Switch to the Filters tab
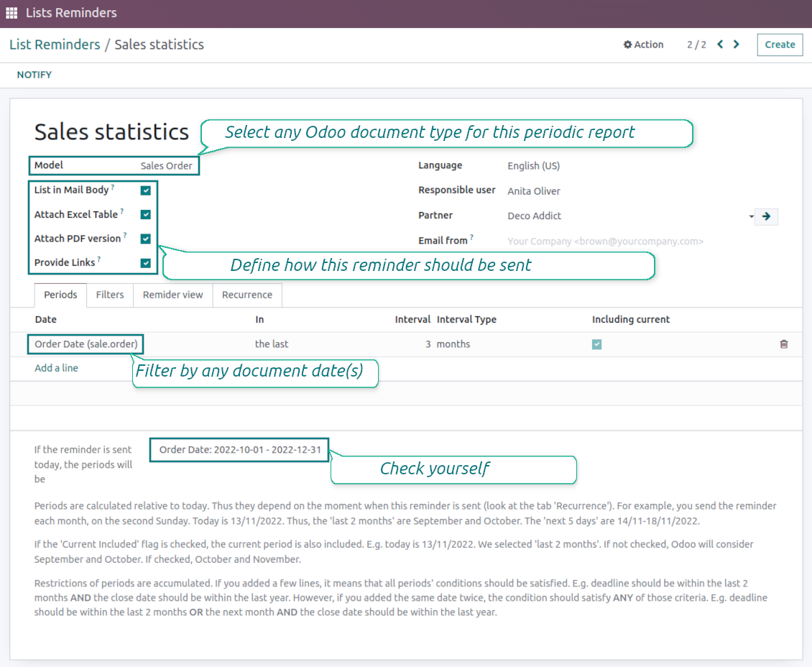812x667 pixels. point(110,295)
